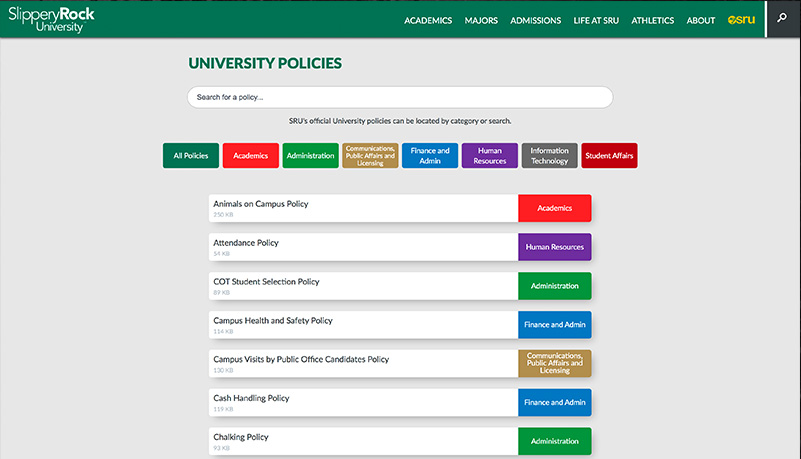Go to Slippery Rock University logo home
This screenshot has height=459, width=801.
[x=51, y=19]
